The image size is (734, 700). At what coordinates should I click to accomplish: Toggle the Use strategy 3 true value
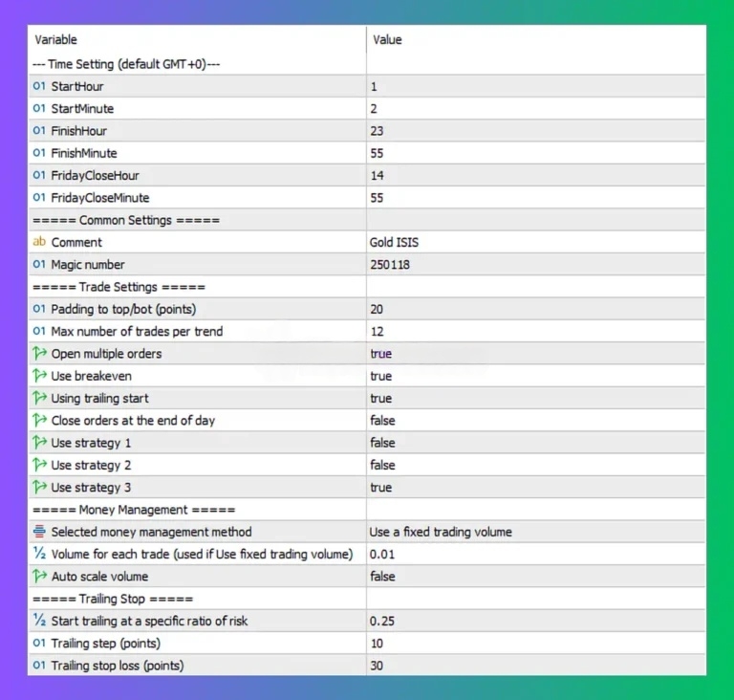tap(380, 488)
